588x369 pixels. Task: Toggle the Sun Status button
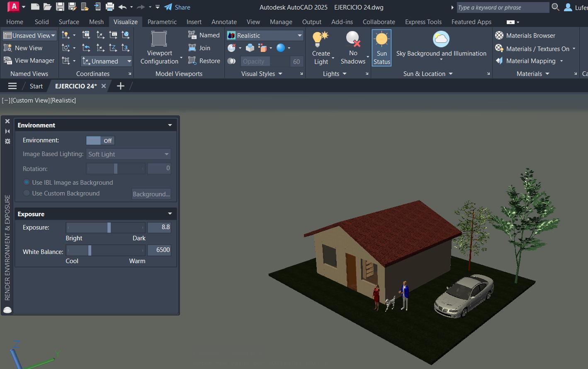(x=381, y=48)
